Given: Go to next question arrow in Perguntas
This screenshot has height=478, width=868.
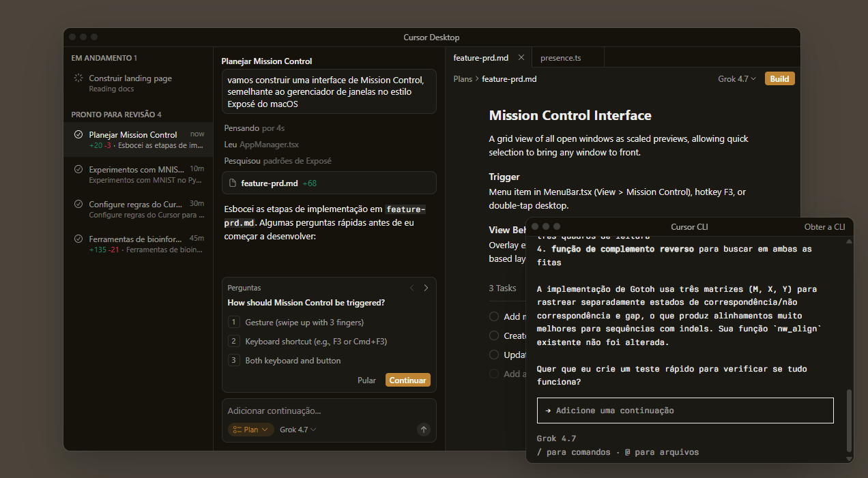Looking at the screenshot, I should [x=426, y=288].
